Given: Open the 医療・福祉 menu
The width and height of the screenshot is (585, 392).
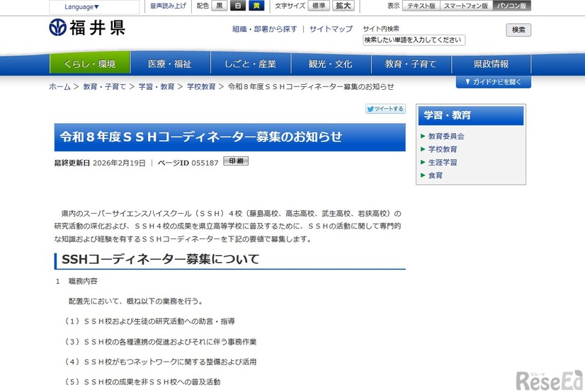Looking at the screenshot, I should click(170, 64).
